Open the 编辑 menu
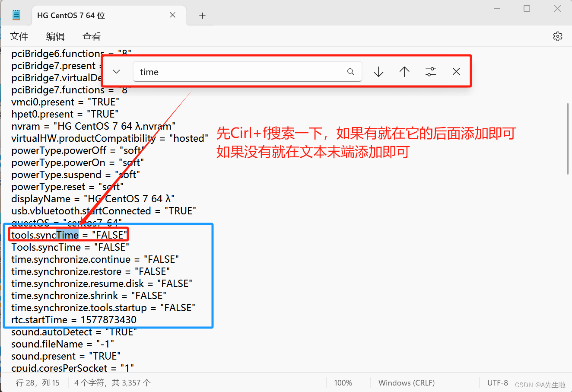572x392 pixels. click(55, 36)
